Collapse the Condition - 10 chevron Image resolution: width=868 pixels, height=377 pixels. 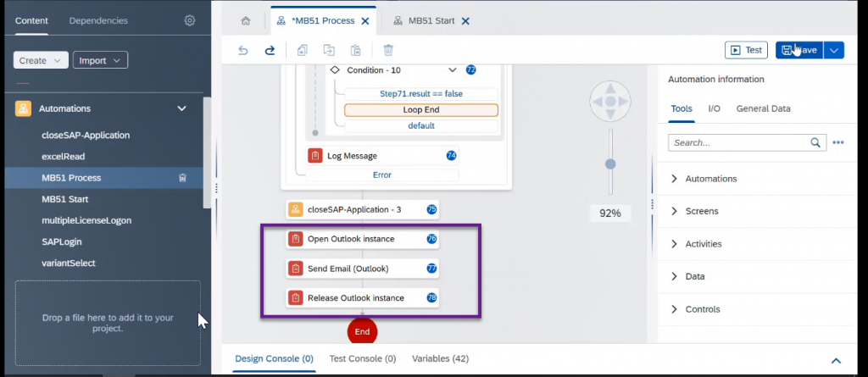[453, 70]
